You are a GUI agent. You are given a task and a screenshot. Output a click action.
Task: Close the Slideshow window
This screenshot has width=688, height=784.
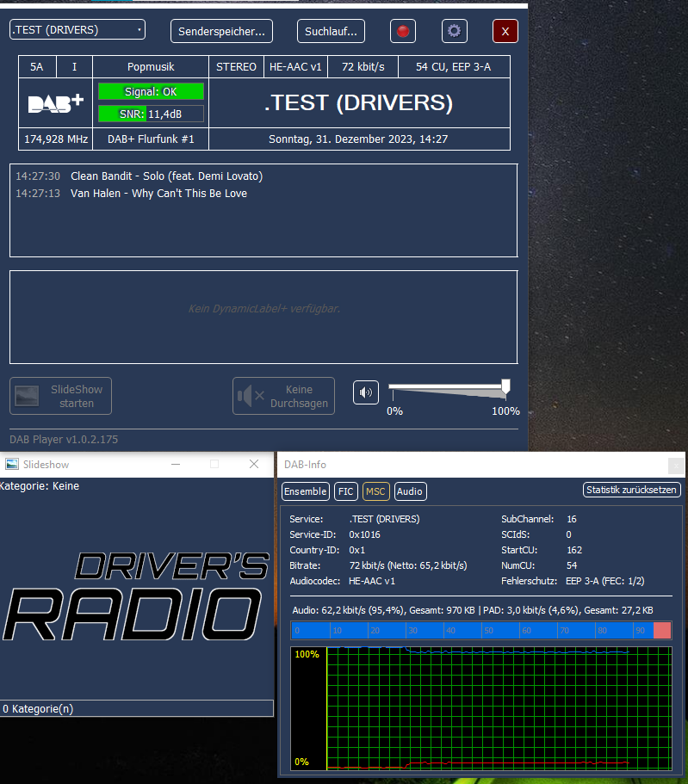click(254, 464)
